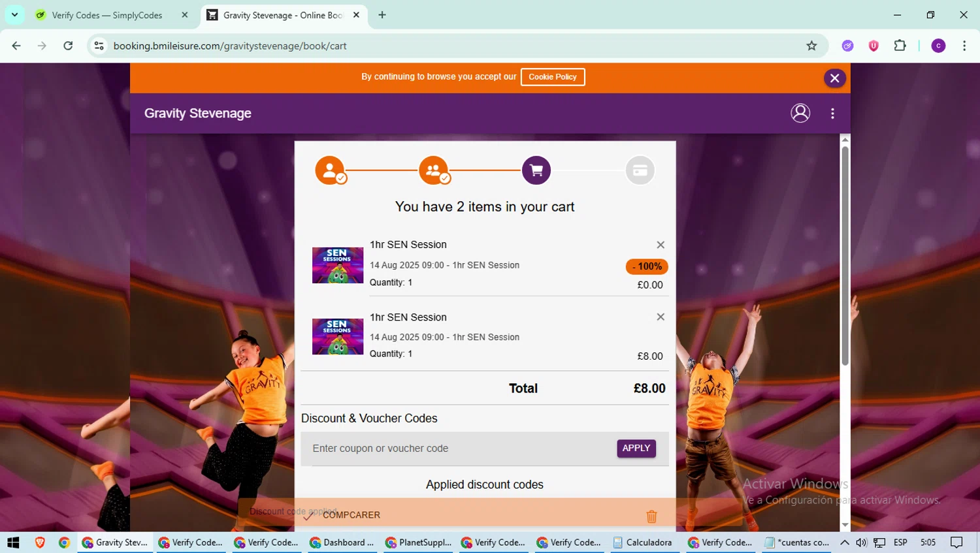Open thumbnail of the discounted SEN Session
Image resolution: width=980 pixels, height=553 pixels.
[x=338, y=265]
